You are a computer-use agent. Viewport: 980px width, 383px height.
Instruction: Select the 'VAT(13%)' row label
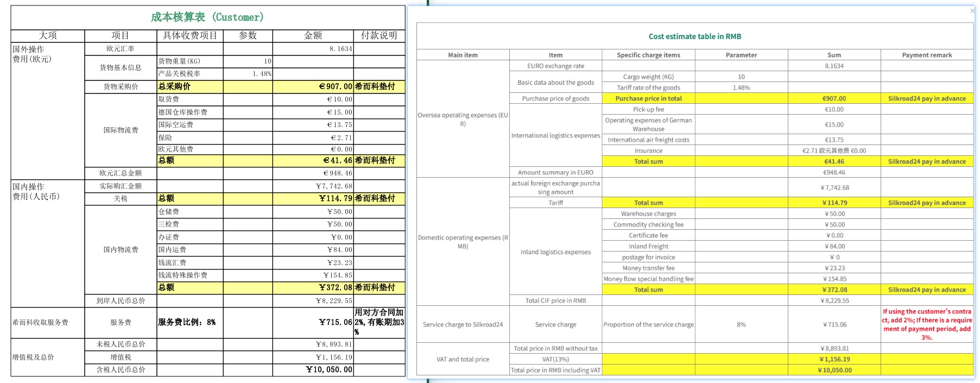pos(555,359)
